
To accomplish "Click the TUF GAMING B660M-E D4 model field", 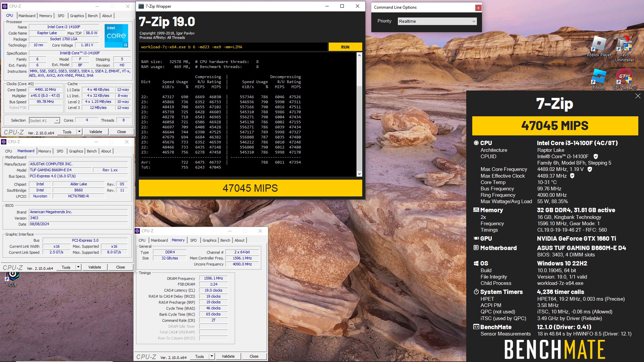I will 60,170.
